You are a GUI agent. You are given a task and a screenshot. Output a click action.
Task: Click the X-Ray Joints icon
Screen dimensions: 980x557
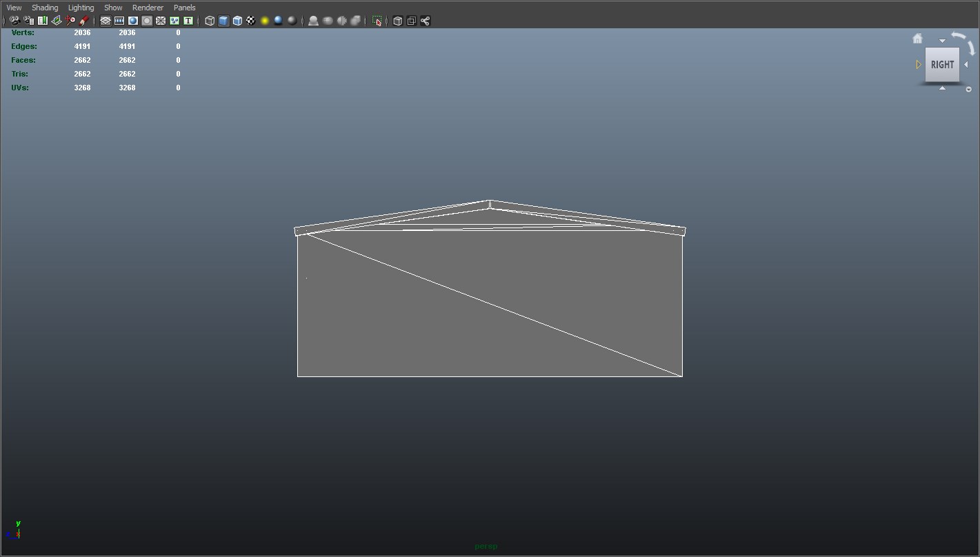425,21
